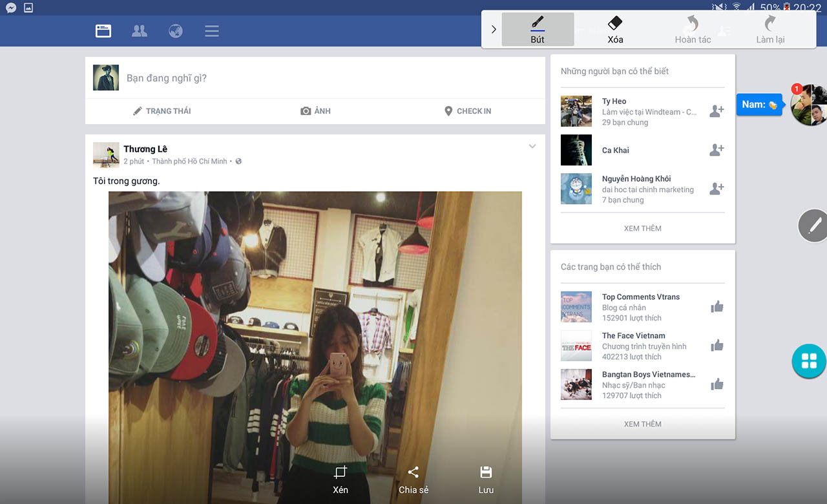
Task: Select the Xóa eraser tool
Action: [615, 30]
